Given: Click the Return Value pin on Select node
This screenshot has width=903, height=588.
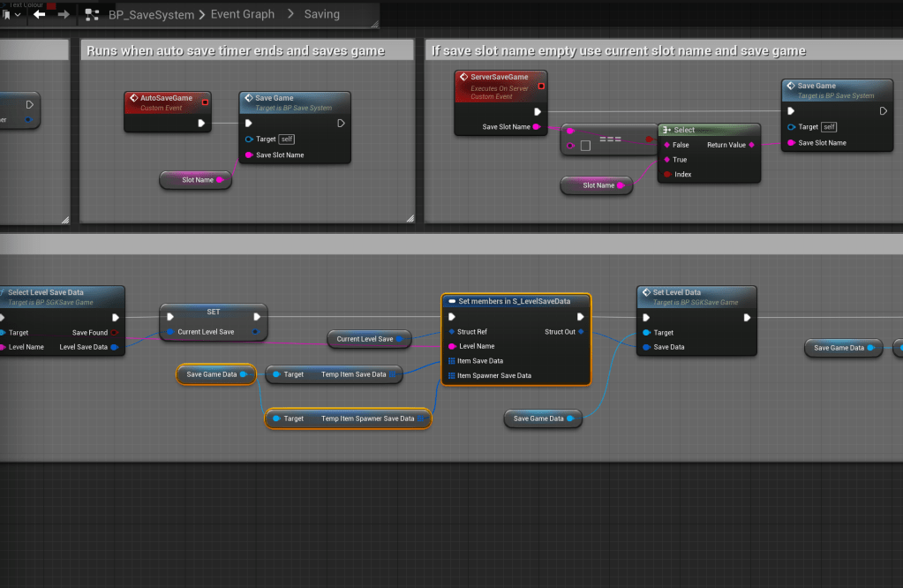Looking at the screenshot, I should tap(751, 145).
